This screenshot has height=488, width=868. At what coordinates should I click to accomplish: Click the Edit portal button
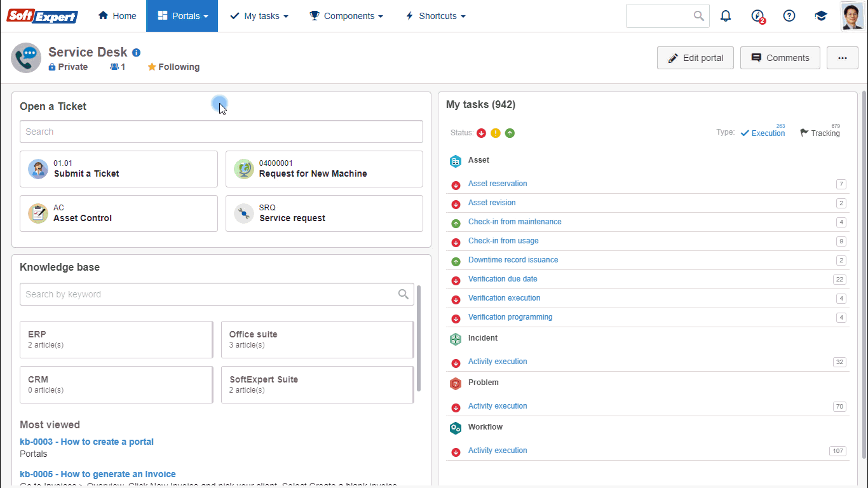(x=695, y=58)
